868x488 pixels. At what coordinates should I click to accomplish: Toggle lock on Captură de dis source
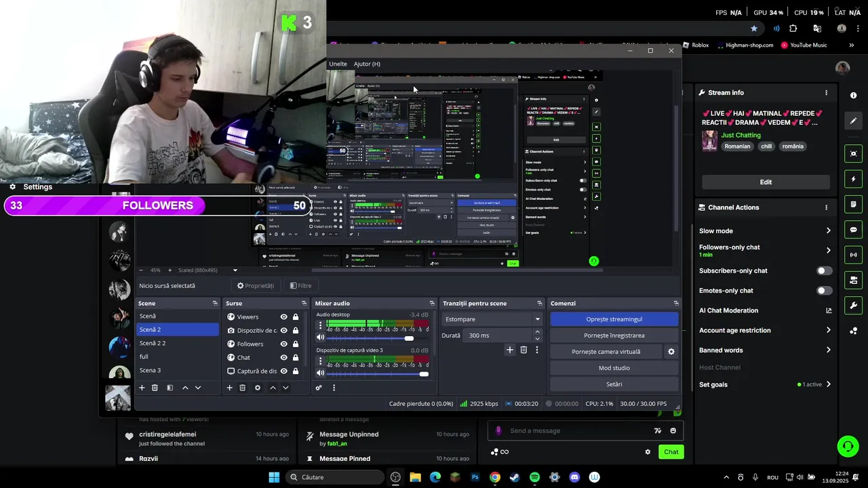296,371
